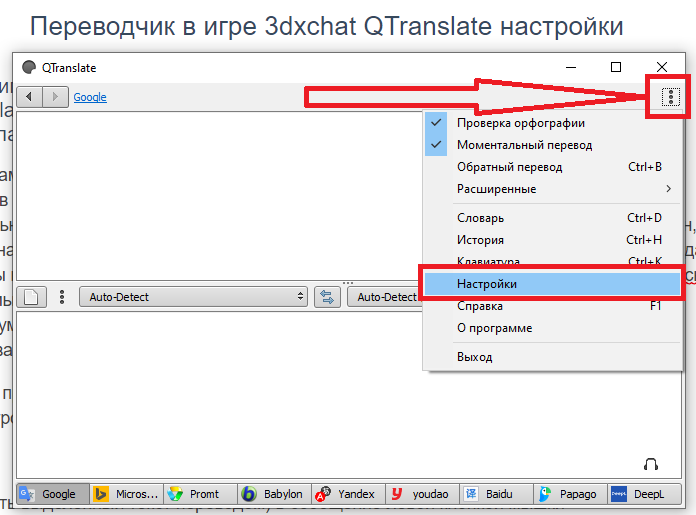The height and width of the screenshot is (515, 696).
Task: Select the Baidu translation service tab
Action: click(497, 494)
